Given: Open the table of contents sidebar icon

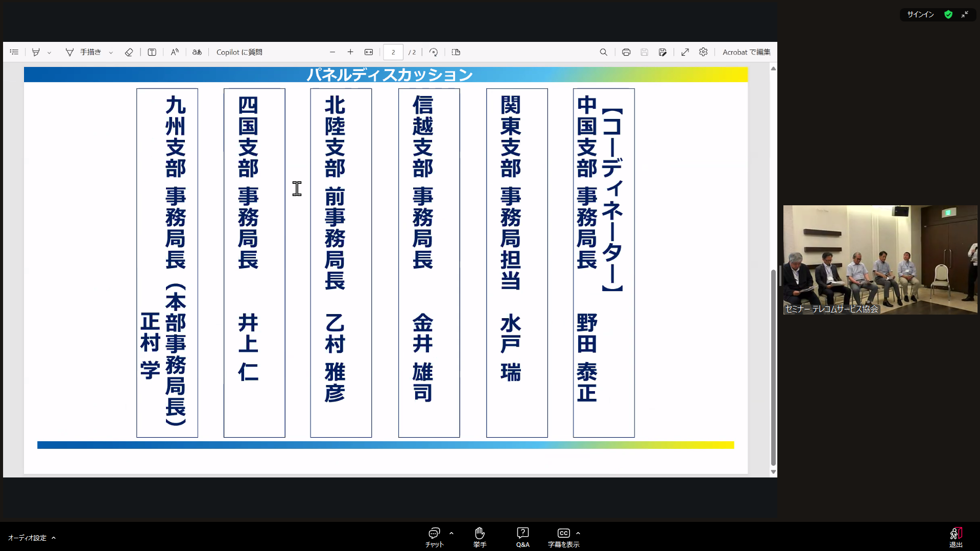Looking at the screenshot, I should [14, 52].
